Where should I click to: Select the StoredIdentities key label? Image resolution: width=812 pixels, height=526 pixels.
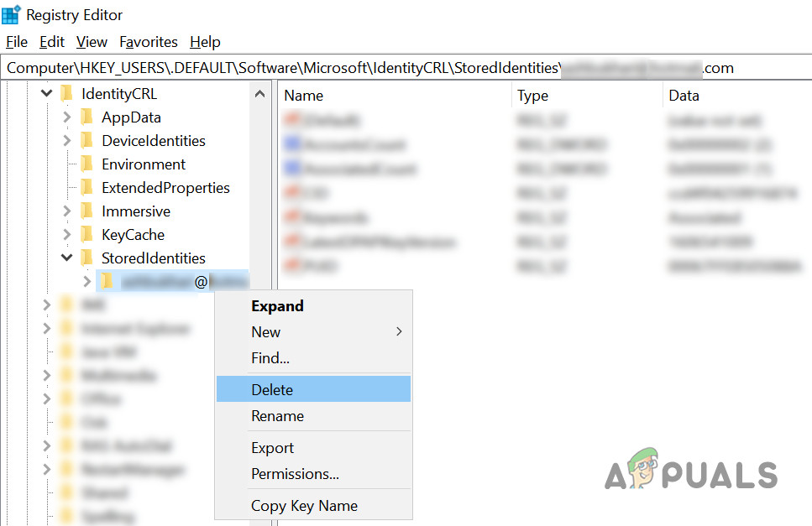pyautogui.click(x=154, y=258)
